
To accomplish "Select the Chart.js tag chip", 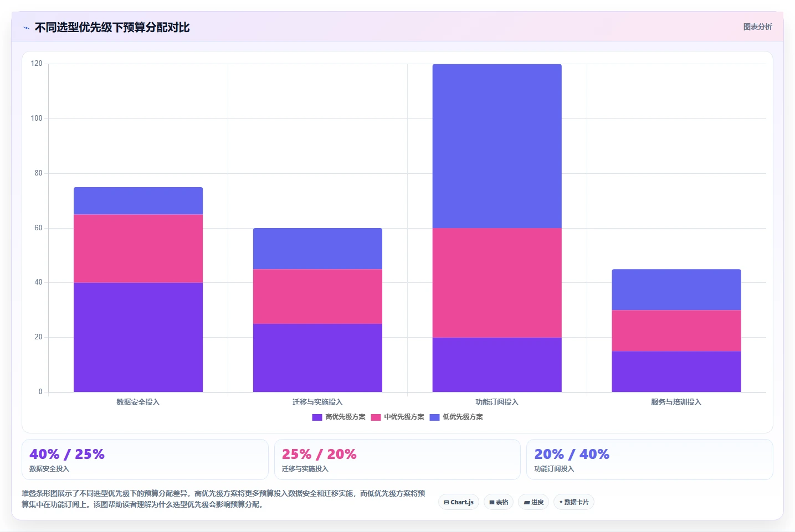I will coord(459,502).
